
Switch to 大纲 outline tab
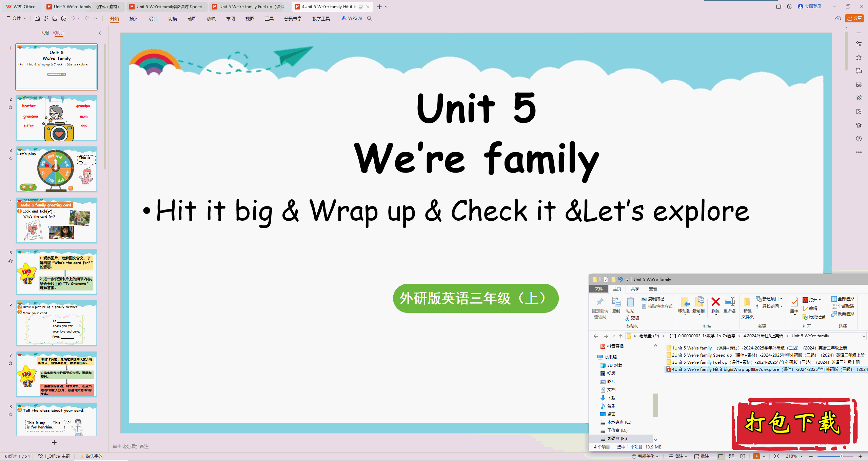pyautogui.click(x=44, y=33)
